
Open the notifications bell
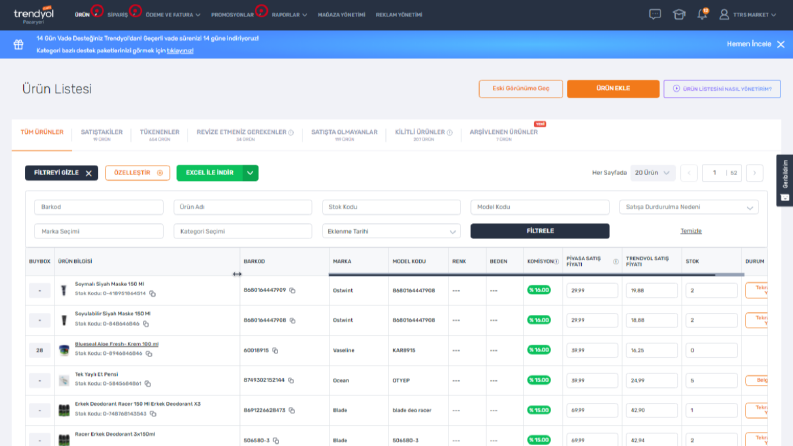click(x=702, y=14)
